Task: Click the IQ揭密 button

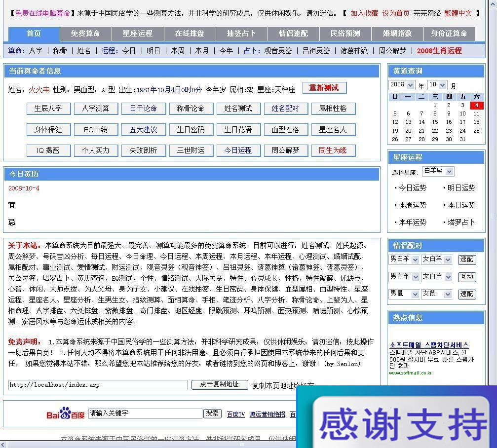Action: 48,150
